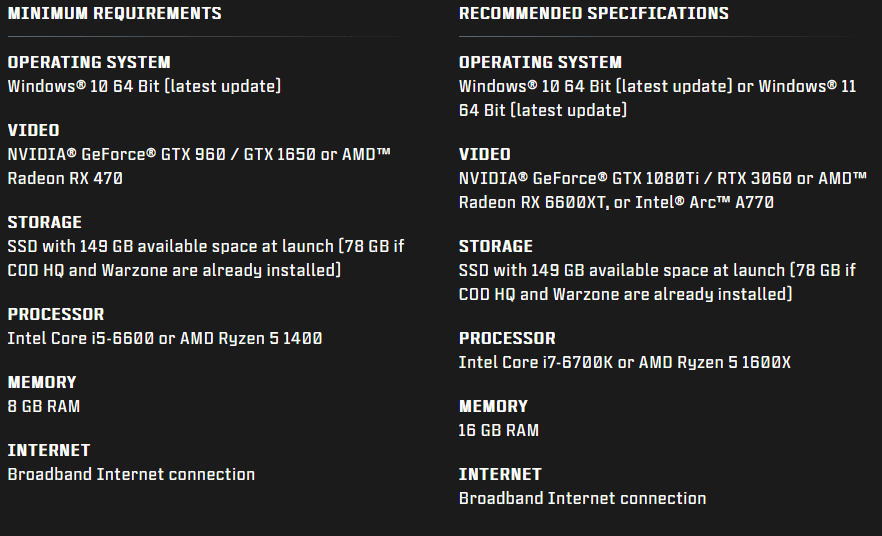
Task: Click the minimum Storage heading
Action: [44, 223]
